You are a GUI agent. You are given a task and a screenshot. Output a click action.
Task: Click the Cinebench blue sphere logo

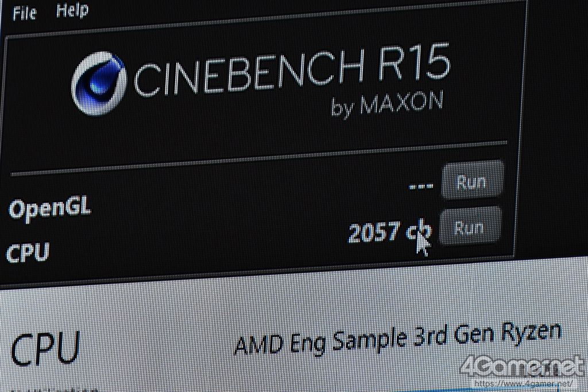tap(99, 84)
